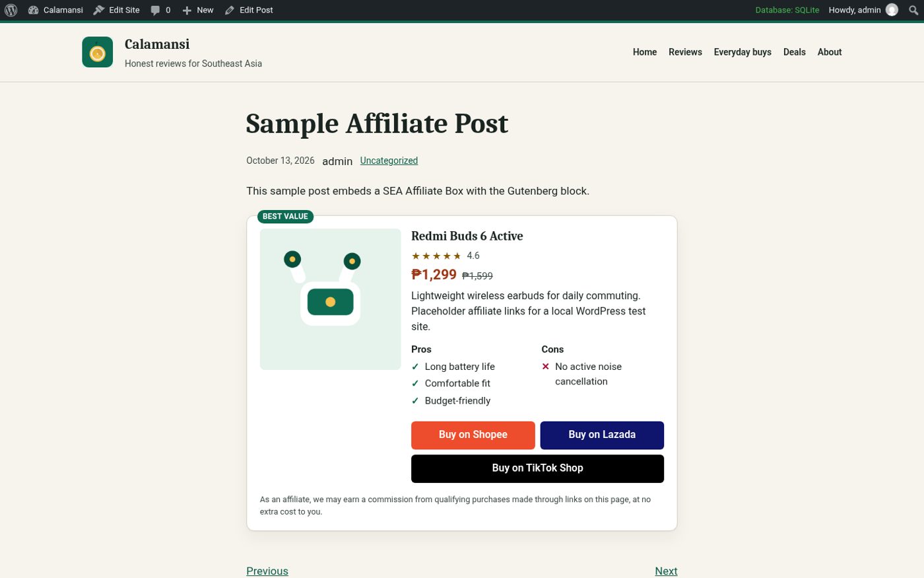Viewport: 924px width, 578px height.
Task: Open the About page link
Action: point(830,52)
